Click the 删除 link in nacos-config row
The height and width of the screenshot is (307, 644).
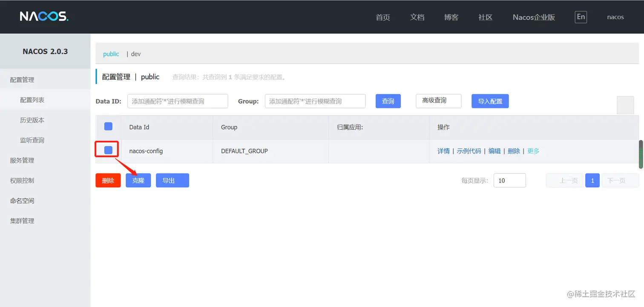514,151
